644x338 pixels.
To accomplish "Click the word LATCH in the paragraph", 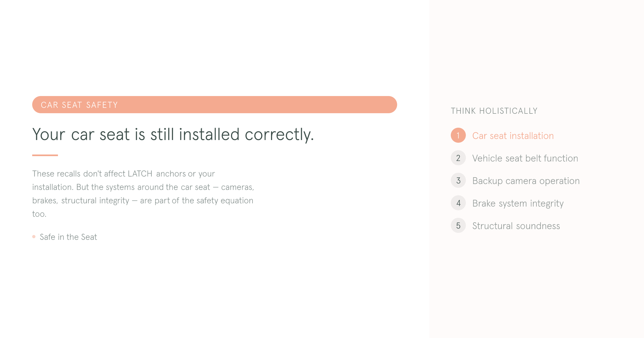I will tap(140, 174).
